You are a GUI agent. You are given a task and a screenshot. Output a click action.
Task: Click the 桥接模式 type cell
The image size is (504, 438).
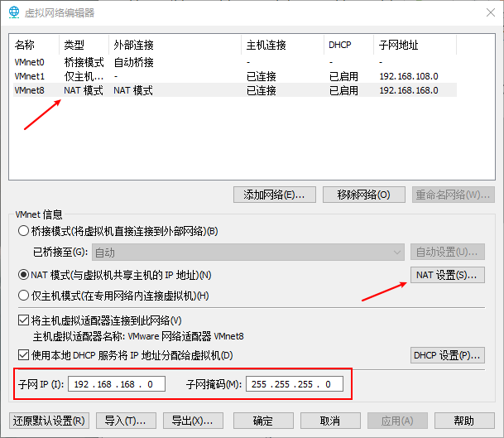pyautogui.click(x=84, y=62)
